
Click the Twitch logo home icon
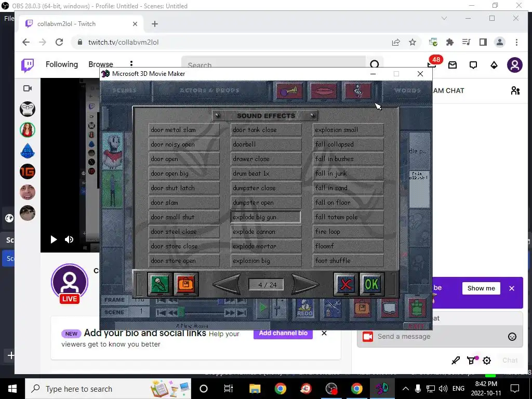pos(28,65)
